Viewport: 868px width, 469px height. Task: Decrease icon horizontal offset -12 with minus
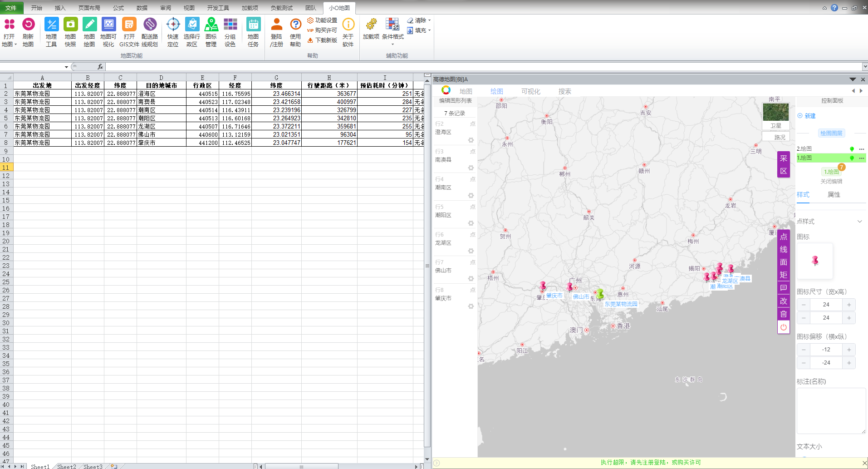804,350
